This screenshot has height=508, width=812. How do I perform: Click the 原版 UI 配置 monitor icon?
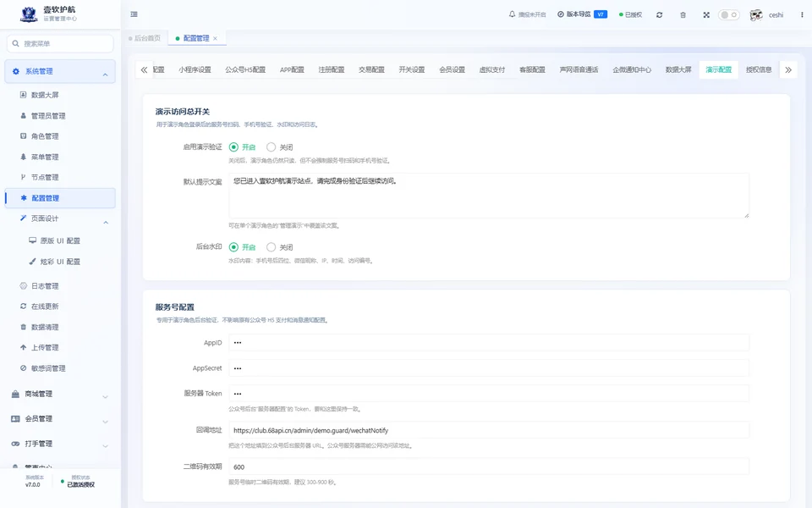click(x=33, y=240)
